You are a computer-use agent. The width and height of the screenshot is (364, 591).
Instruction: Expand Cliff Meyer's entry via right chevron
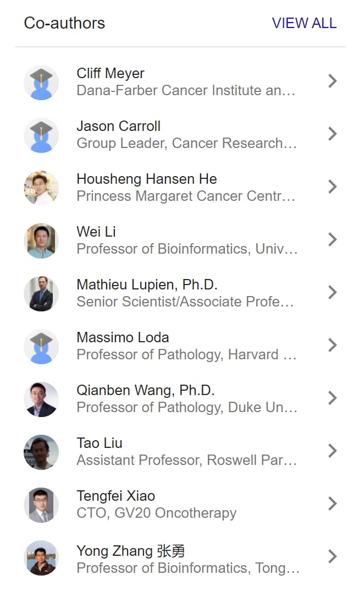[332, 81]
